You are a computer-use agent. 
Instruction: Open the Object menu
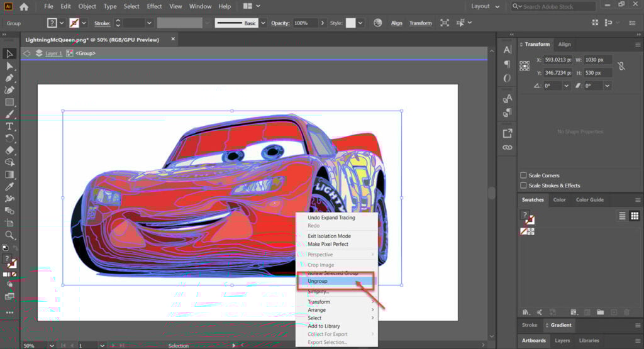[87, 6]
